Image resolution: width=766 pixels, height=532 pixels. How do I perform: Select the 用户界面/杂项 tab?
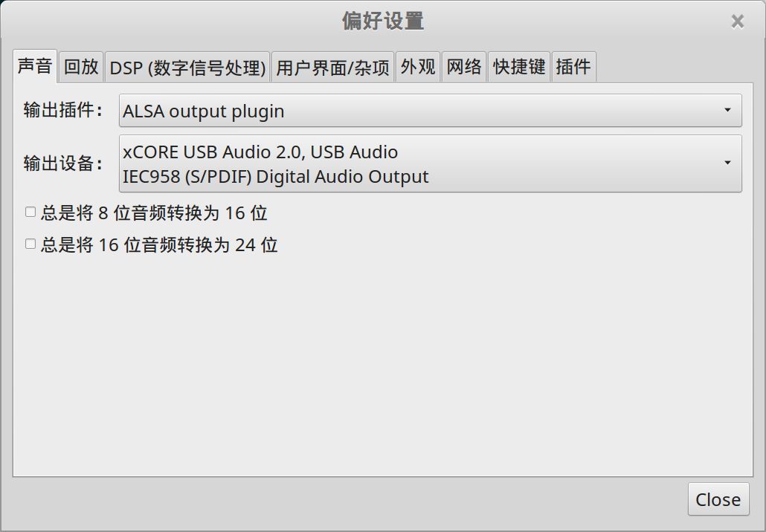pos(332,68)
